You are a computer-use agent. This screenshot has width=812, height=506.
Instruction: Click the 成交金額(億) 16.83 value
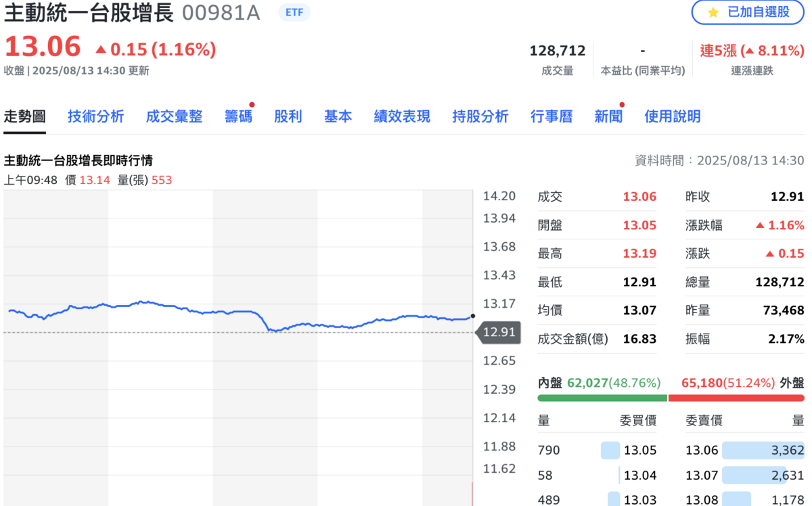tap(639, 339)
